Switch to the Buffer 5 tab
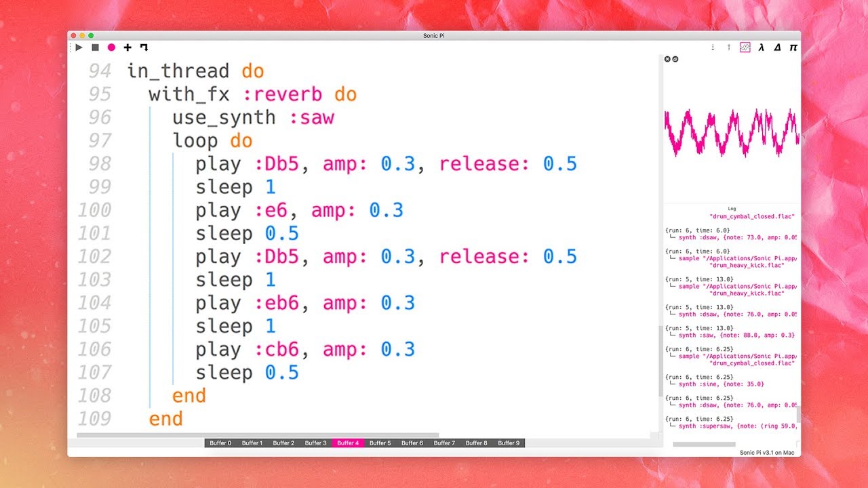 click(380, 443)
